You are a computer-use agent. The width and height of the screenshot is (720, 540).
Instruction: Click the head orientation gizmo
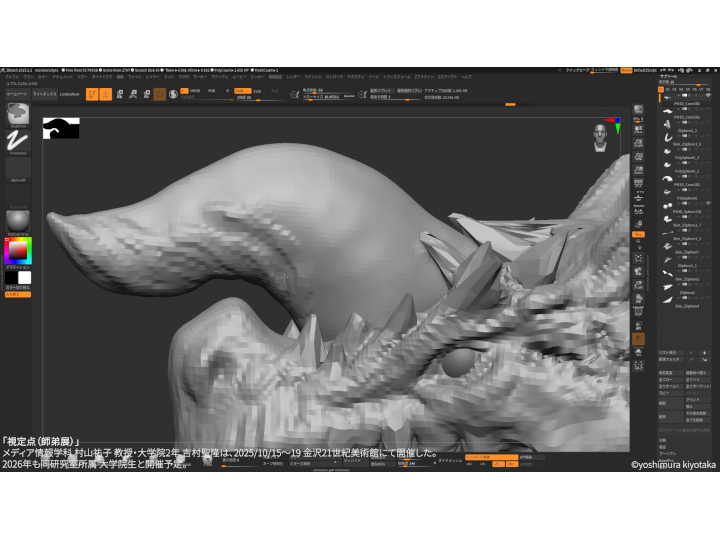click(x=601, y=135)
